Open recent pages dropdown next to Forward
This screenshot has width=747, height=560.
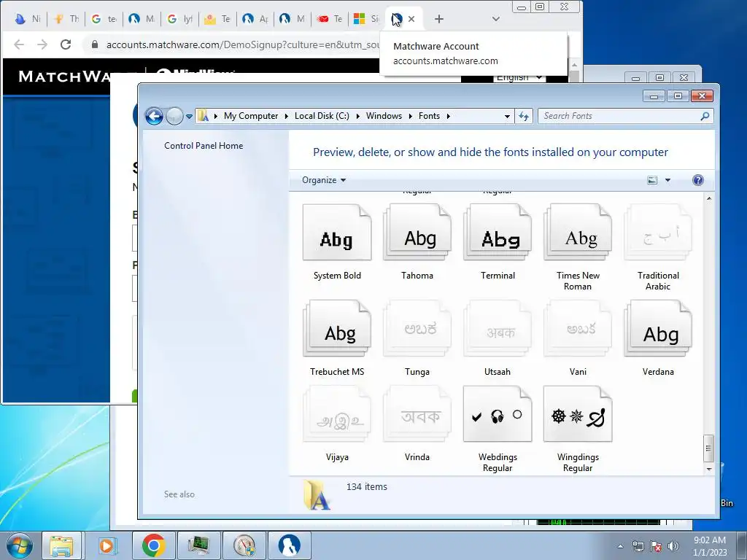189,116
